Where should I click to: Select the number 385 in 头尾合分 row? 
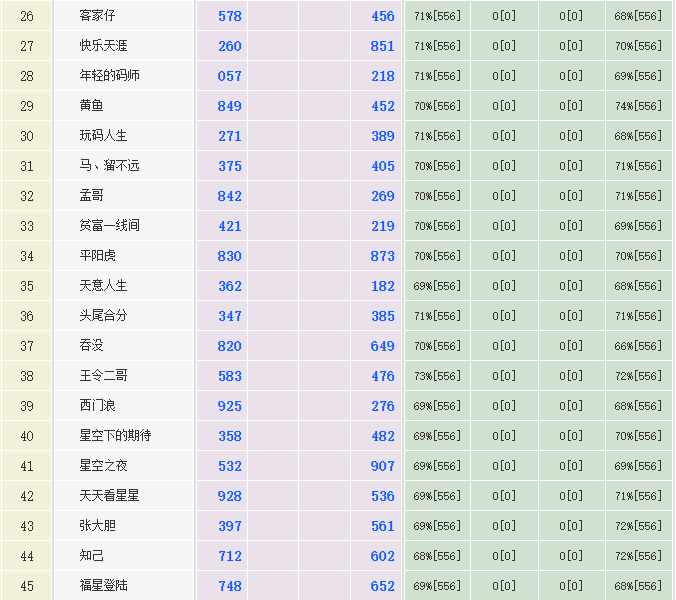382,316
